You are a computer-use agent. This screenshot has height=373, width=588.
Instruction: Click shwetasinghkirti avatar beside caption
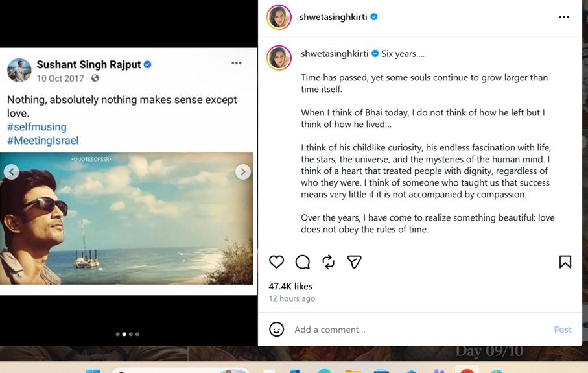[279, 58]
